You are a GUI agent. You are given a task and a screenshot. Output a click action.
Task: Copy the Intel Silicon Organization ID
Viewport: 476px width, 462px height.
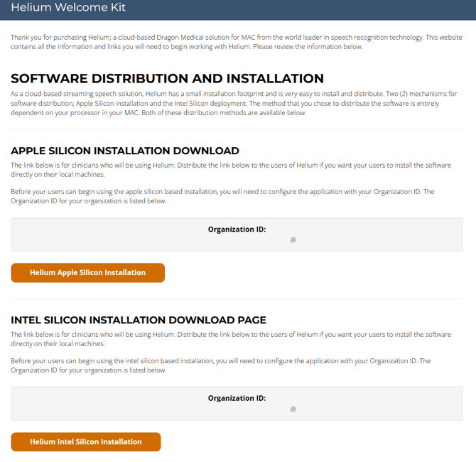(x=293, y=409)
